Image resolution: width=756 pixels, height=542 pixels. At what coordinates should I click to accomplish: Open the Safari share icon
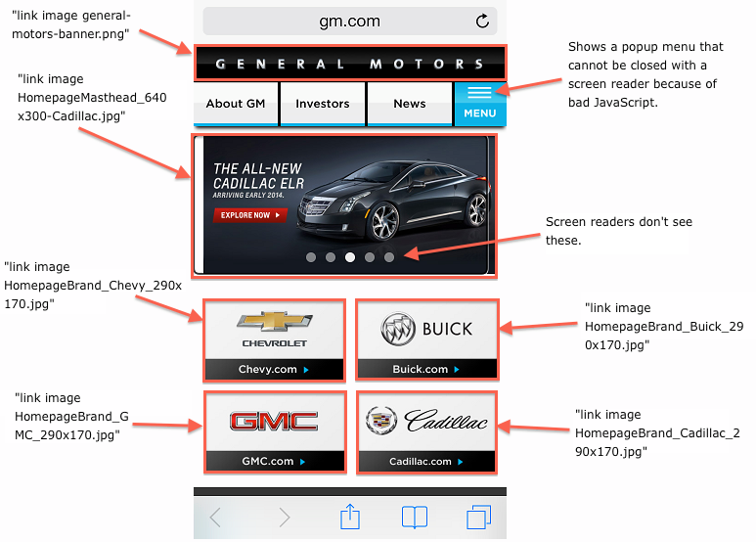tap(350, 517)
